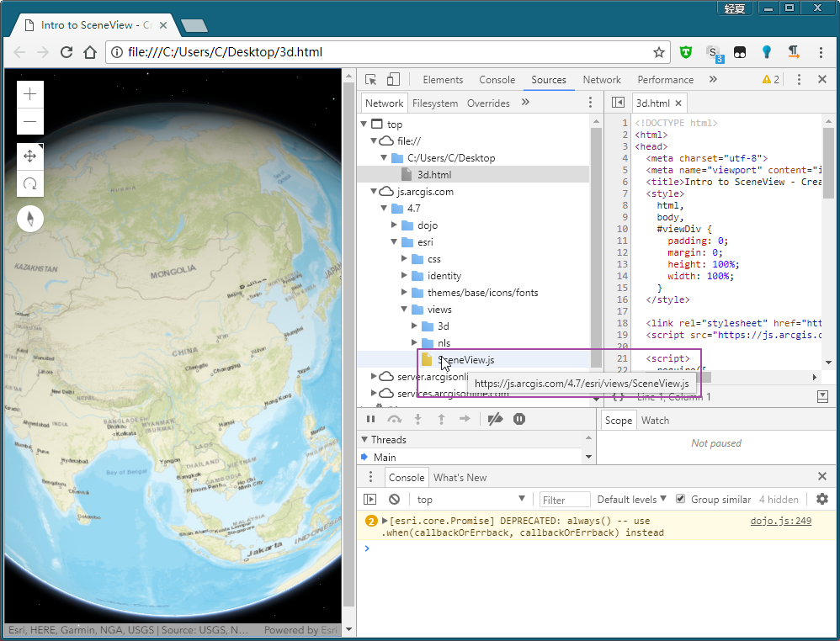Switch to the Performance tab

[x=665, y=79]
